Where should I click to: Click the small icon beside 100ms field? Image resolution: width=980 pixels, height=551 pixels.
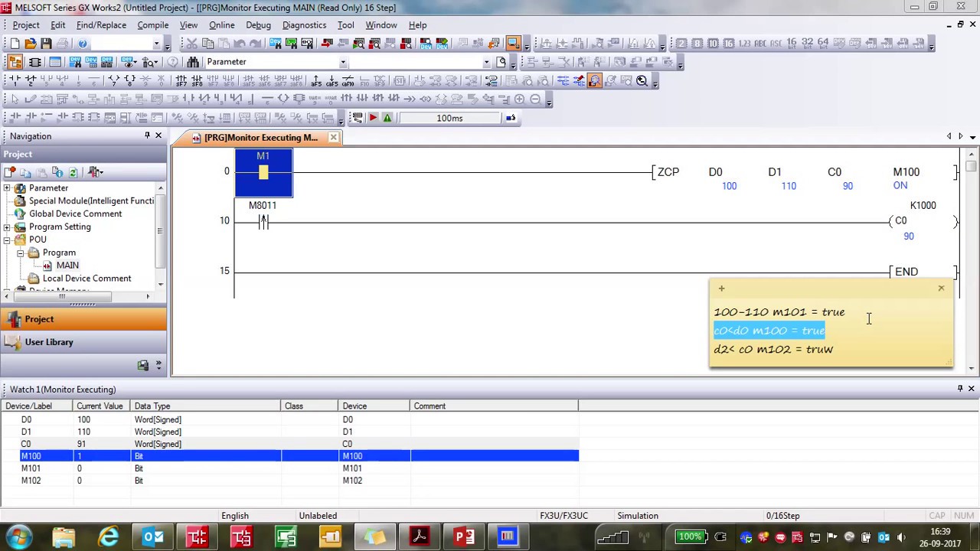coord(511,118)
